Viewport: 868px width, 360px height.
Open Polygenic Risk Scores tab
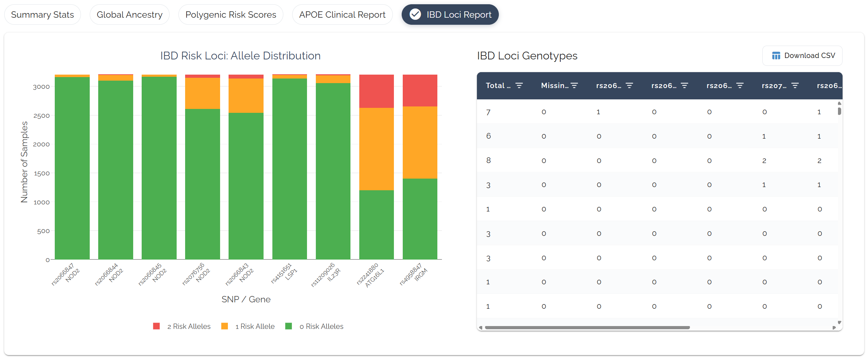point(231,14)
